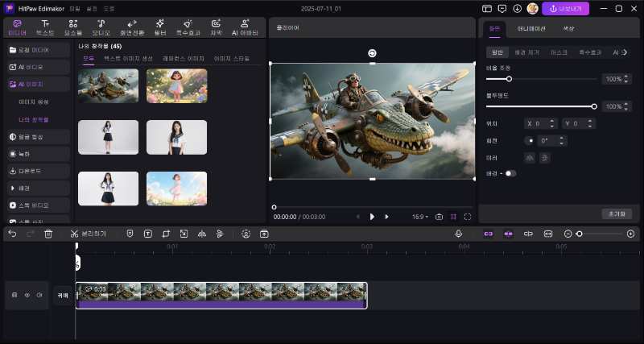Viewport: 644px width, 344px height.
Task: Click the crop icon in timeline toolbar
Action: coord(166,234)
